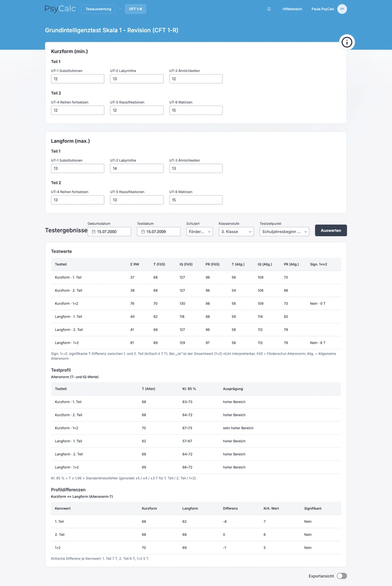The image size is (392, 586).
Task: Click calendar icon in Testdatum field
Action: click(143, 232)
